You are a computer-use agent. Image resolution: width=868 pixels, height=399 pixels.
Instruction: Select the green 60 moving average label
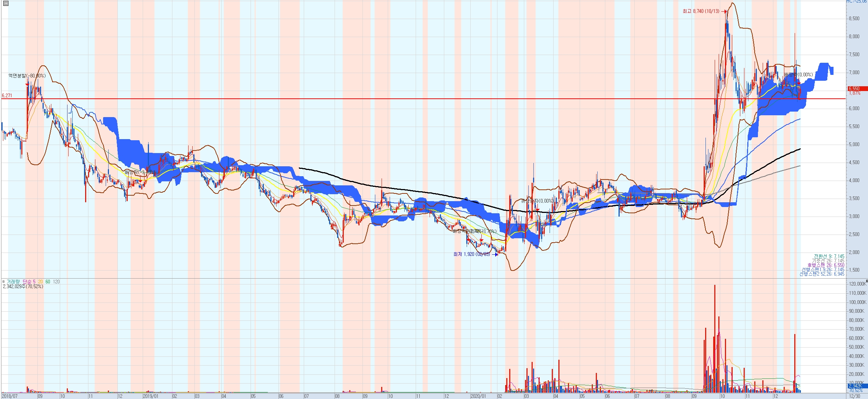48,282
